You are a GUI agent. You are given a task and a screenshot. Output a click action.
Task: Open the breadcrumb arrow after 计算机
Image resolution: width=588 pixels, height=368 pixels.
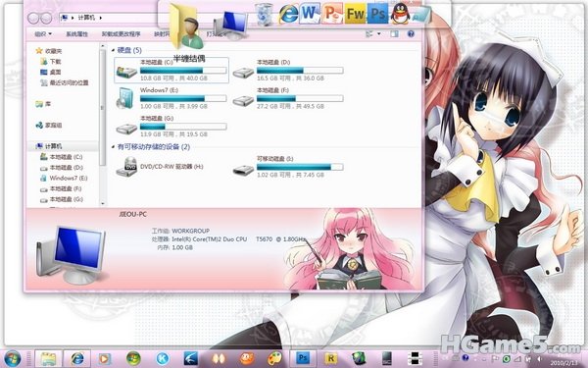click(x=101, y=18)
